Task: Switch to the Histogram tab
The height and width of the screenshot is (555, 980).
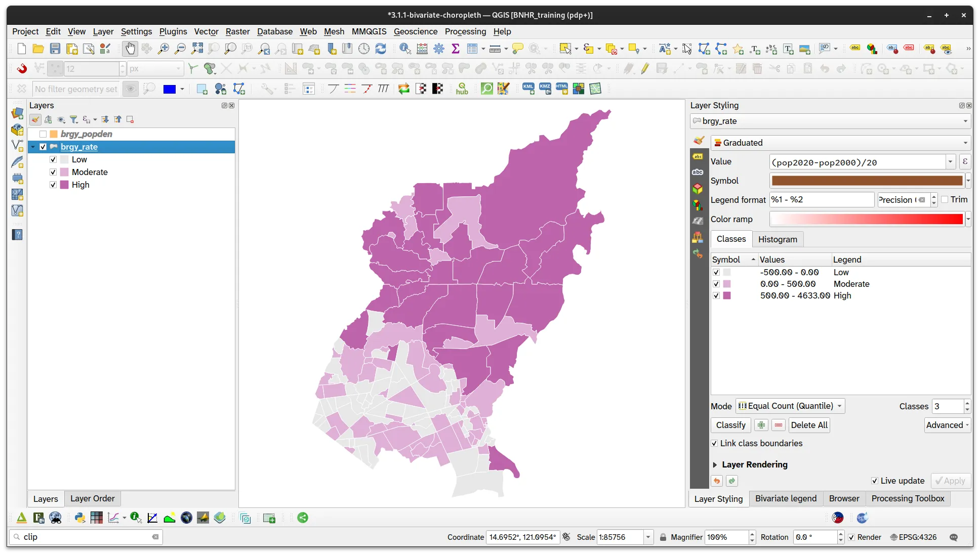Action: tap(778, 239)
